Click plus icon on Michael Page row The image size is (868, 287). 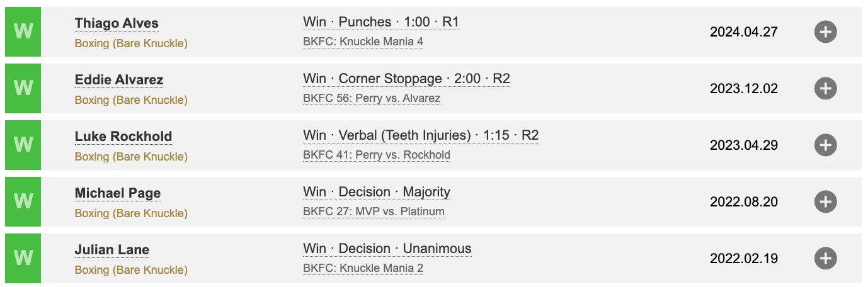click(x=825, y=201)
